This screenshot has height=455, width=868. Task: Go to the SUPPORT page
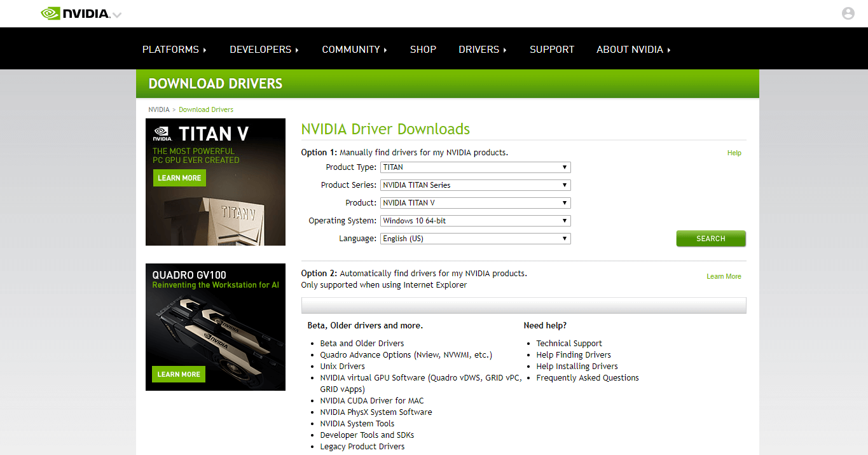[x=552, y=49]
